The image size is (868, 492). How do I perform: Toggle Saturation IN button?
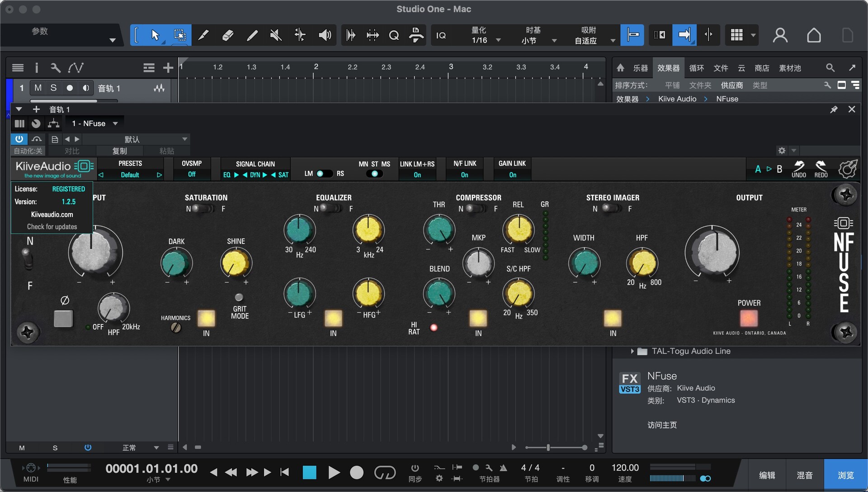tap(206, 319)
